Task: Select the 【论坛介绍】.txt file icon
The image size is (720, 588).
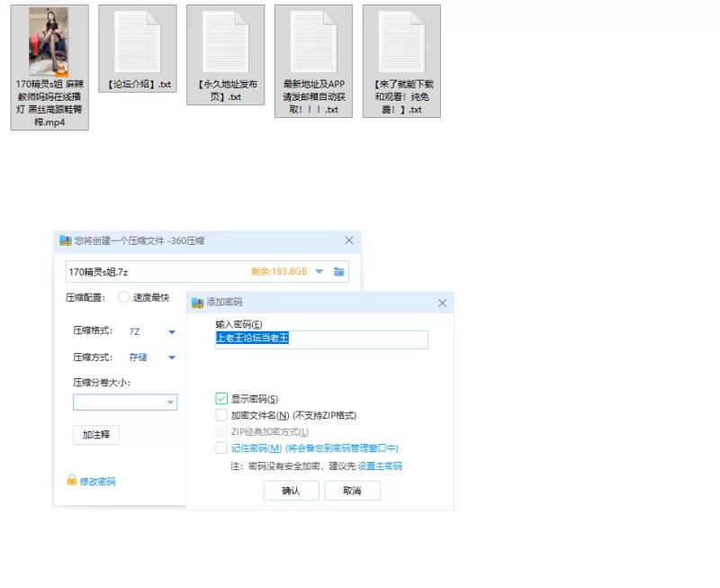Action: point(137,41)
